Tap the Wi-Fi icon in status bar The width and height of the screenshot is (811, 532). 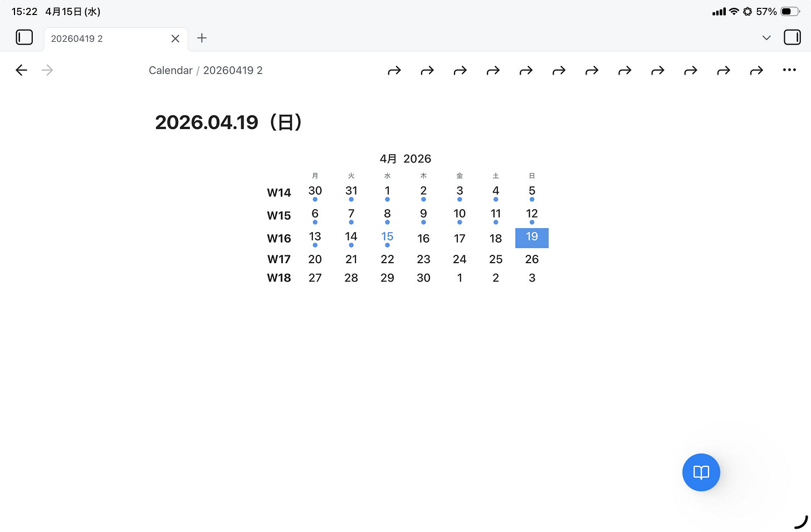(x=734, y=11)
